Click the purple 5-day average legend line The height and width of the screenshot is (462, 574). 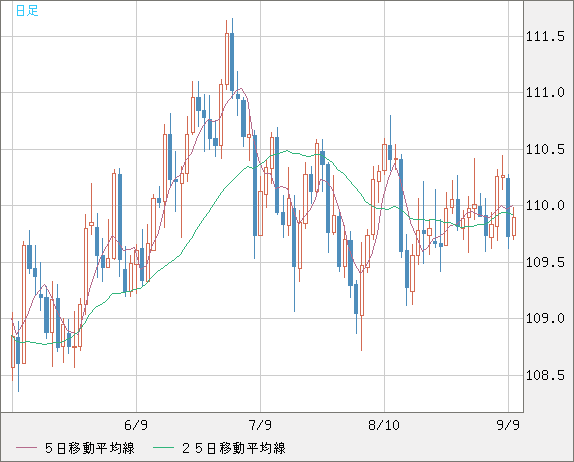pos(27,448)
